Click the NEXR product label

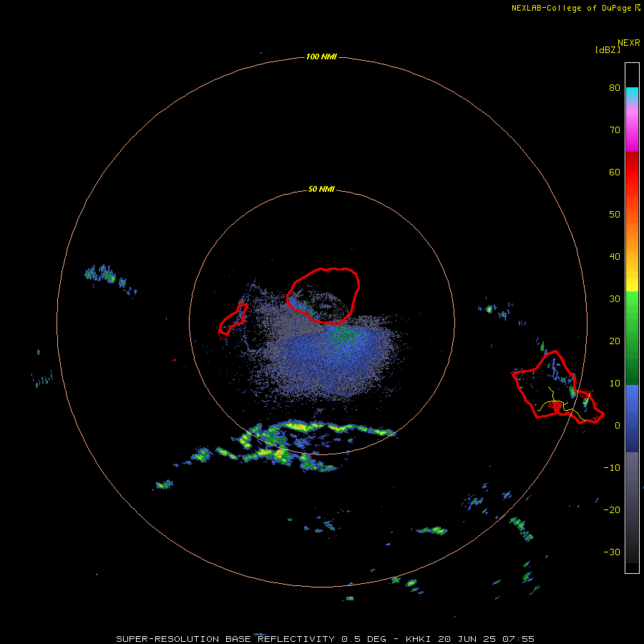click(628, 43)
